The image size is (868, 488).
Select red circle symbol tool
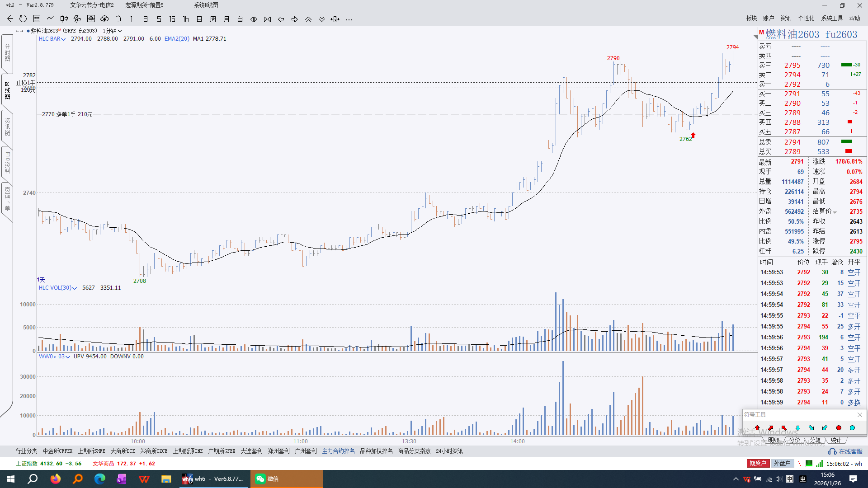[x=839, y=427]
